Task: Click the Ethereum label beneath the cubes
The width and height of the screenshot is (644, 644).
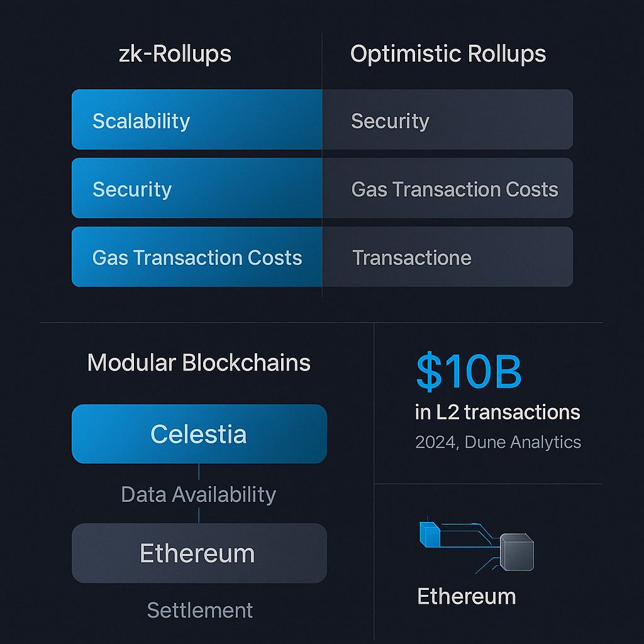Action: point(466,596)
